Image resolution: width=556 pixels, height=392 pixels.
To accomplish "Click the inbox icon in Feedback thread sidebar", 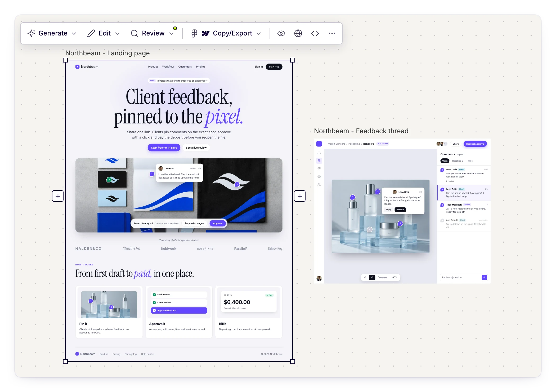I will [x=319, y=153].
